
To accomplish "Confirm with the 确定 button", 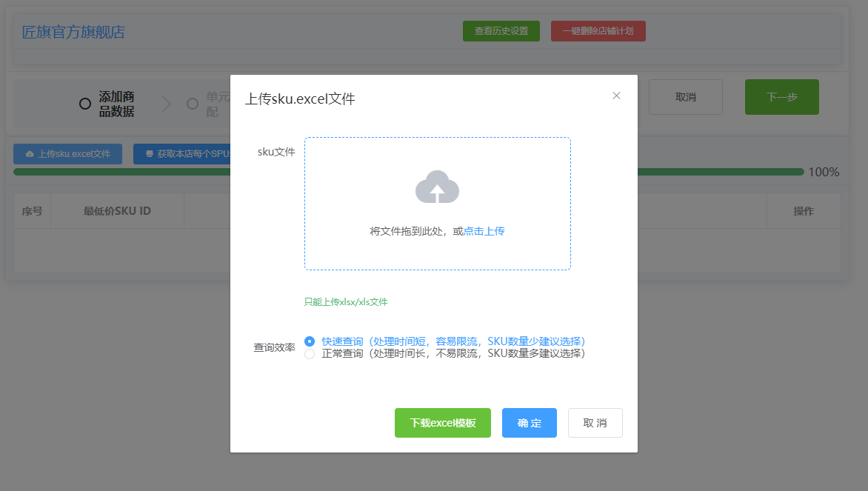I will 530,423.
